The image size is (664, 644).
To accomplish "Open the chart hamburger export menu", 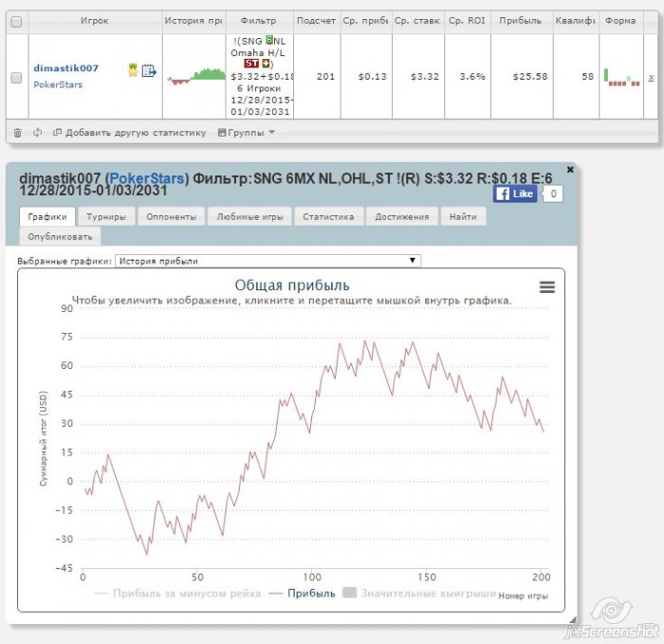I will [x=546, y=287].
